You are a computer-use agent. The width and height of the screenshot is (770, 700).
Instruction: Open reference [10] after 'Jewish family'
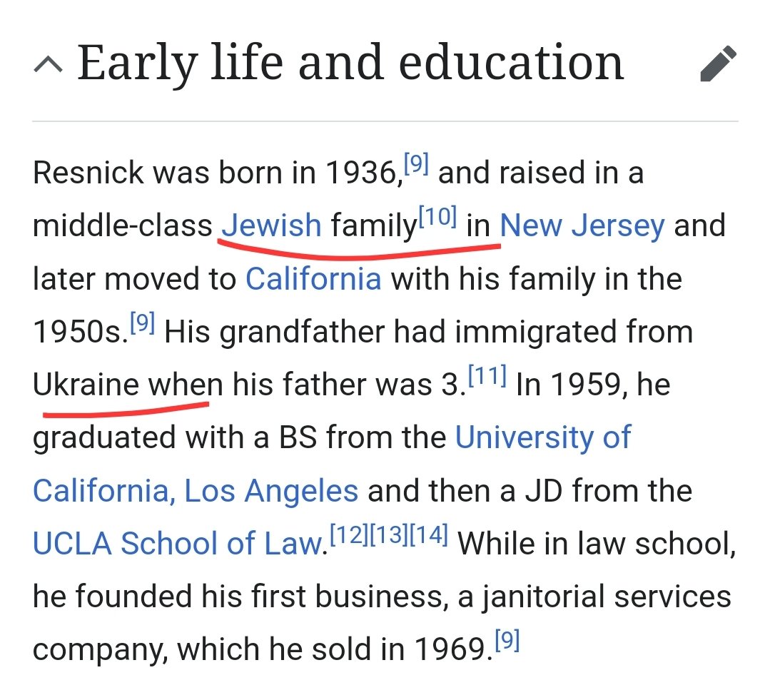click(x=436, y=218)
